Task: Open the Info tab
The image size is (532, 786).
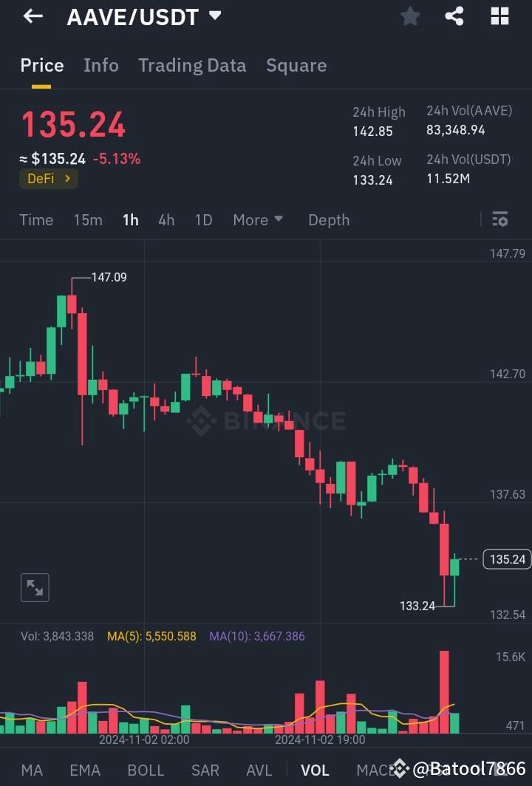Action: point(100,65)
